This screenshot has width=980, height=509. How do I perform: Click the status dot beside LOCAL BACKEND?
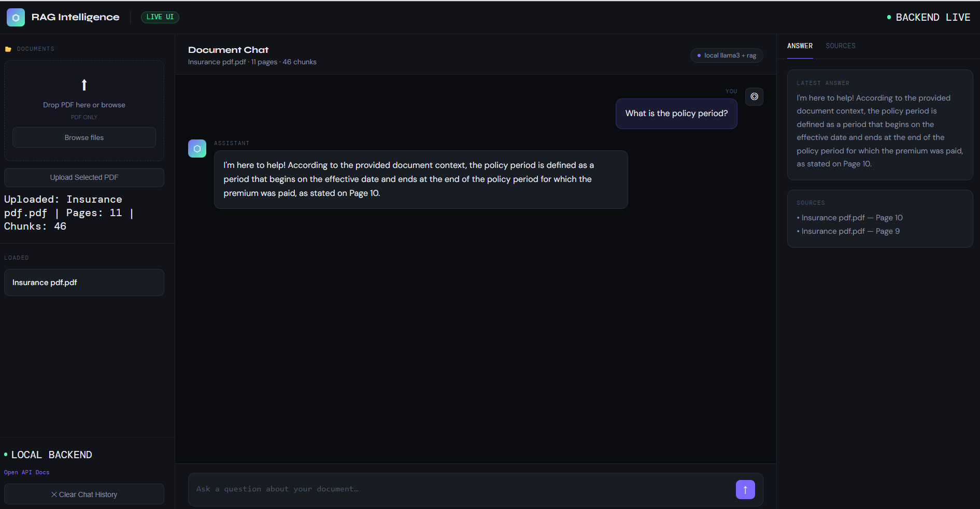(x=6, y=455)
